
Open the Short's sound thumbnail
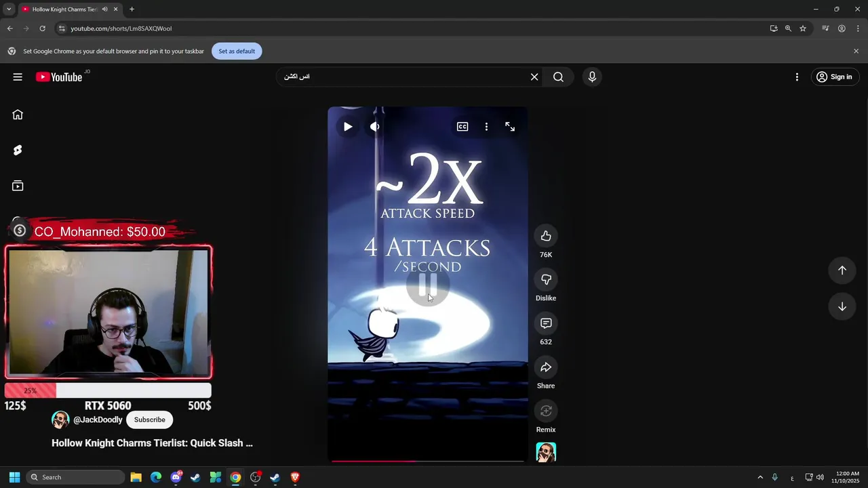(x=546, y=452)
